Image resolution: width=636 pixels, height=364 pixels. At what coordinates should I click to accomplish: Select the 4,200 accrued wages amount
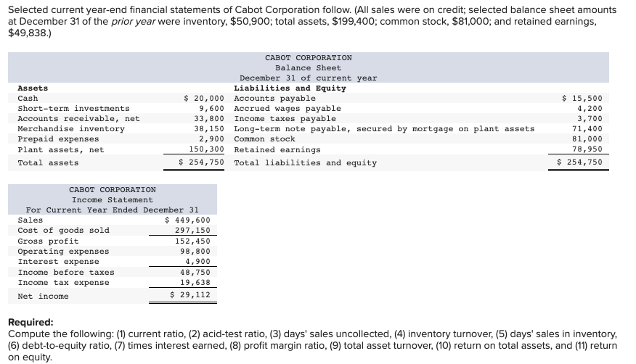click(x=590, y=109)
